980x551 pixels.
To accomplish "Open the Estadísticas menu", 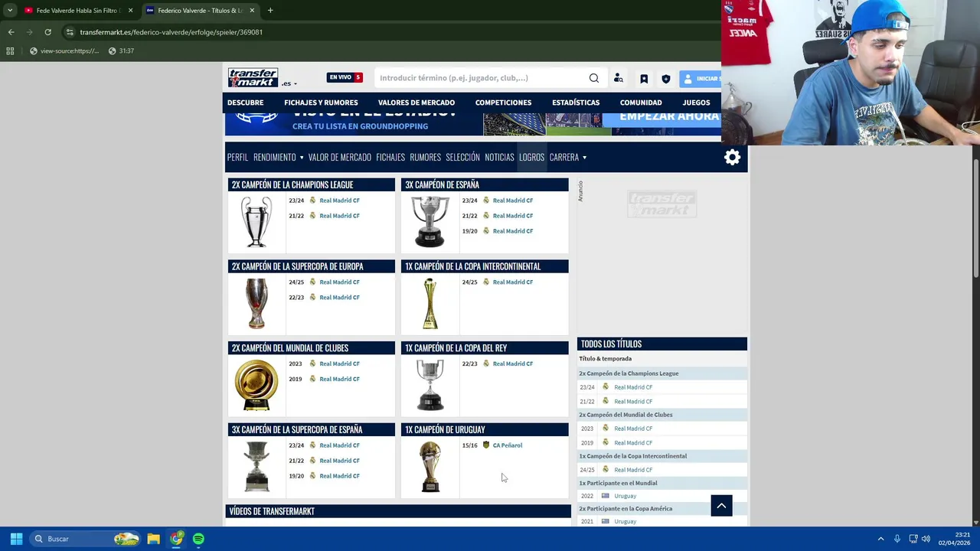I will point(576,103).
